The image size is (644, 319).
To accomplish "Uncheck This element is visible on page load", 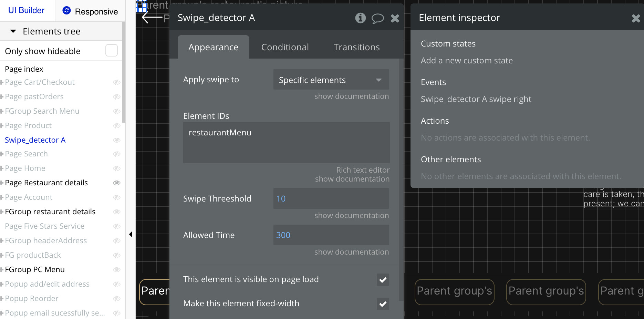I will coord(382,280).
